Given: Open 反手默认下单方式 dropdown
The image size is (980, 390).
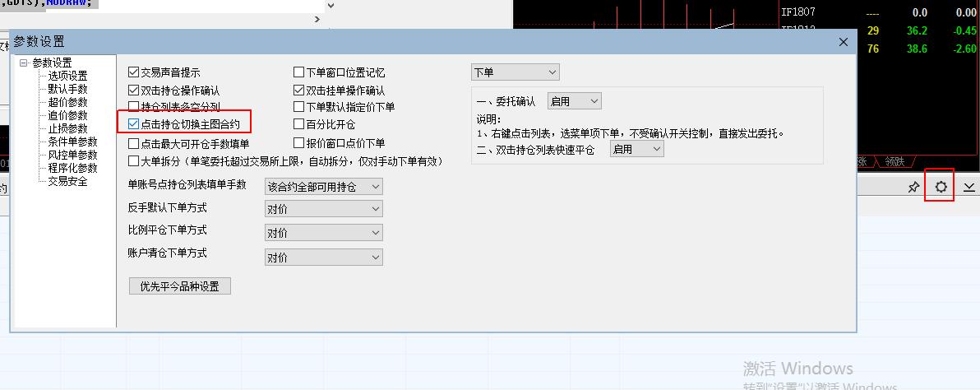Looking at the screenshot, I should pos(323,209).
